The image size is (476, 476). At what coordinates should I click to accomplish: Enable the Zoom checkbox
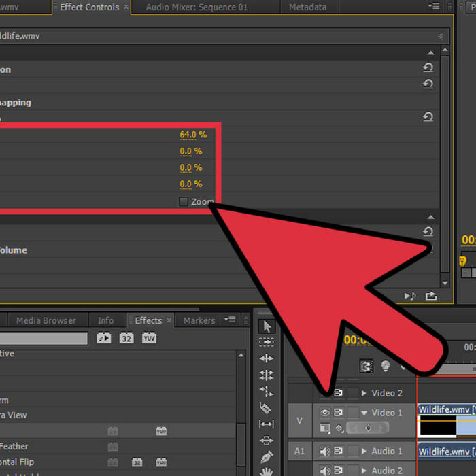tap(183, 201)
